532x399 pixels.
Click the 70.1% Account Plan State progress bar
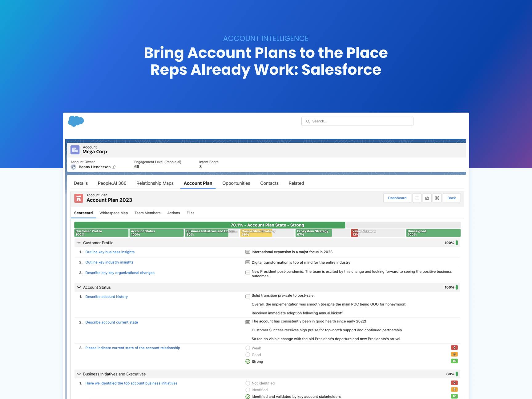pos(267,225)
